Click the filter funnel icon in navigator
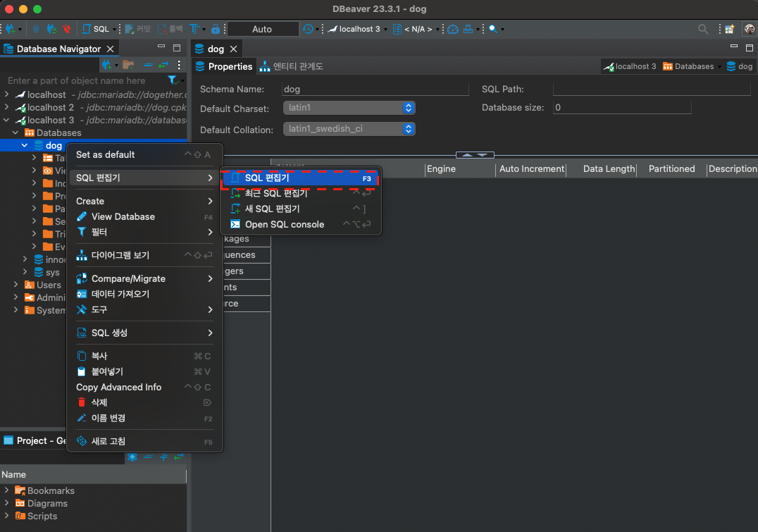The width and height of the screenshot is (758, 532). pyautogui.click(x=172, y=80)
